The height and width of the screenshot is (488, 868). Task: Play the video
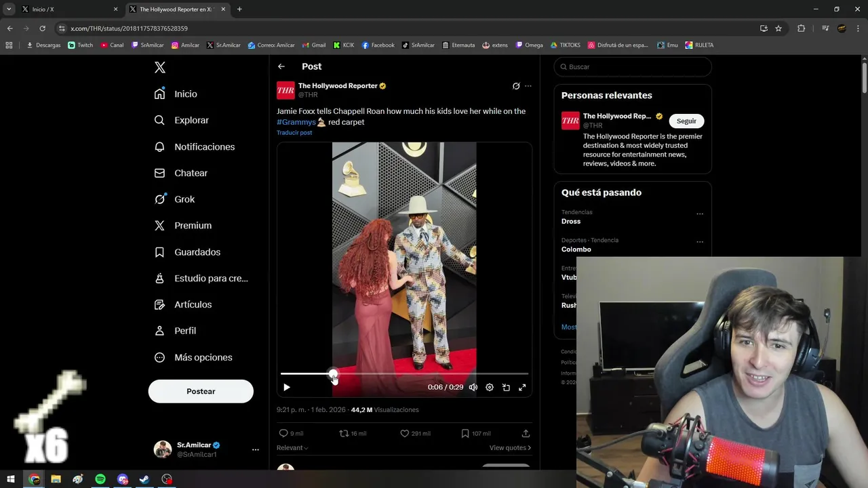(x=286, y=387)
